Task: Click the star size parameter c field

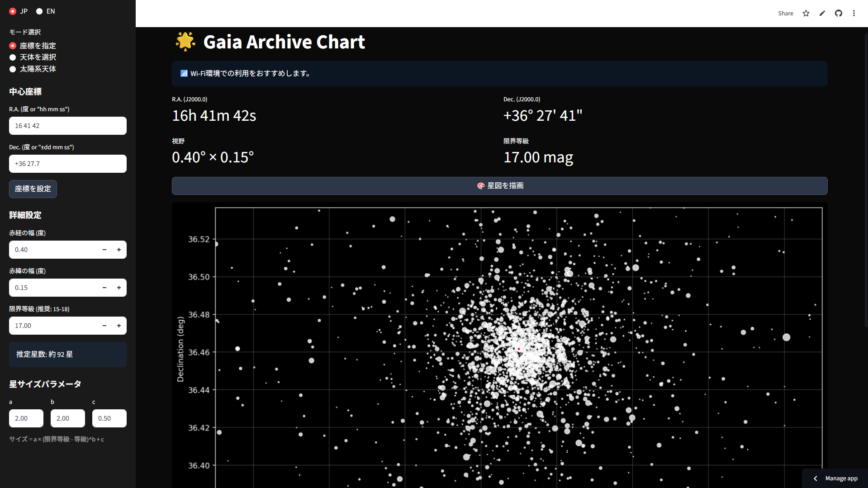Action: pos(109,418)
